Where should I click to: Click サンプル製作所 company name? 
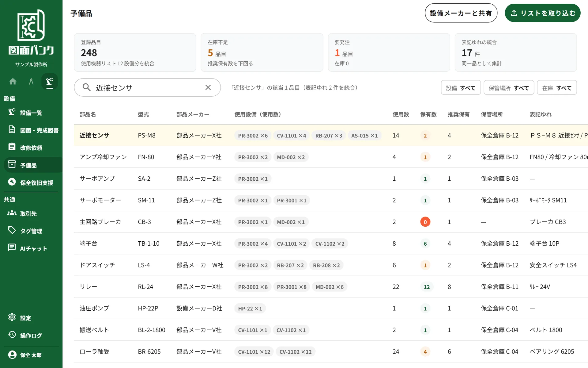pos(31,64)
